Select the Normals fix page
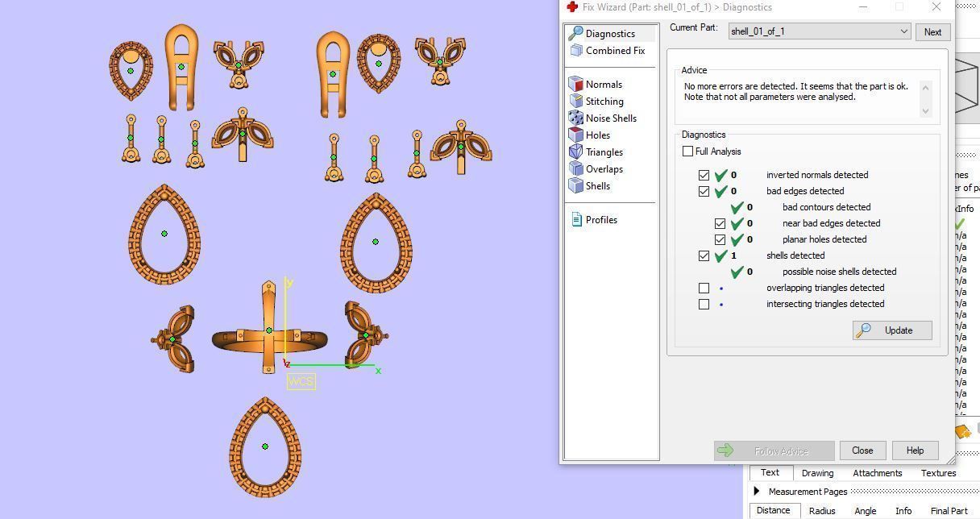 [604, 85]
